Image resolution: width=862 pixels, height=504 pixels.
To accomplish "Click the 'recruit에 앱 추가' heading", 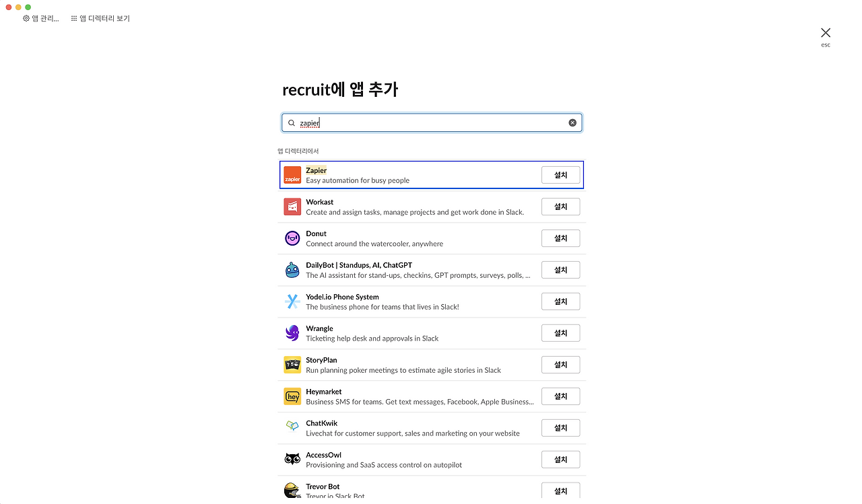I will [340, 89].
